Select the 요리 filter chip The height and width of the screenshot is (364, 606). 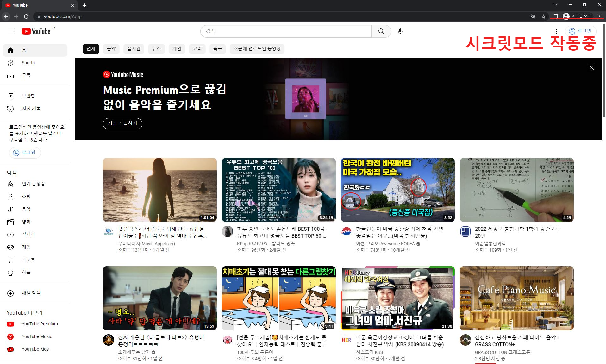pyautogui.click(x=197, y=49)
